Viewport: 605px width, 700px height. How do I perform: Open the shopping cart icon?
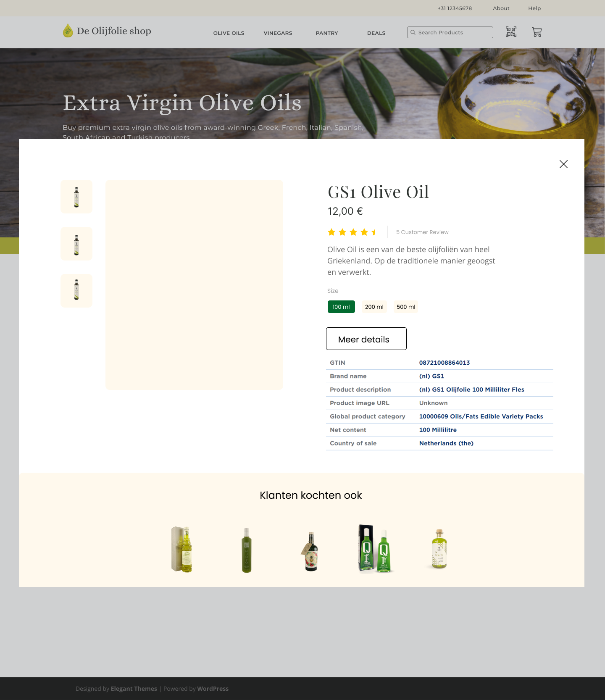[x=537, y=32]
